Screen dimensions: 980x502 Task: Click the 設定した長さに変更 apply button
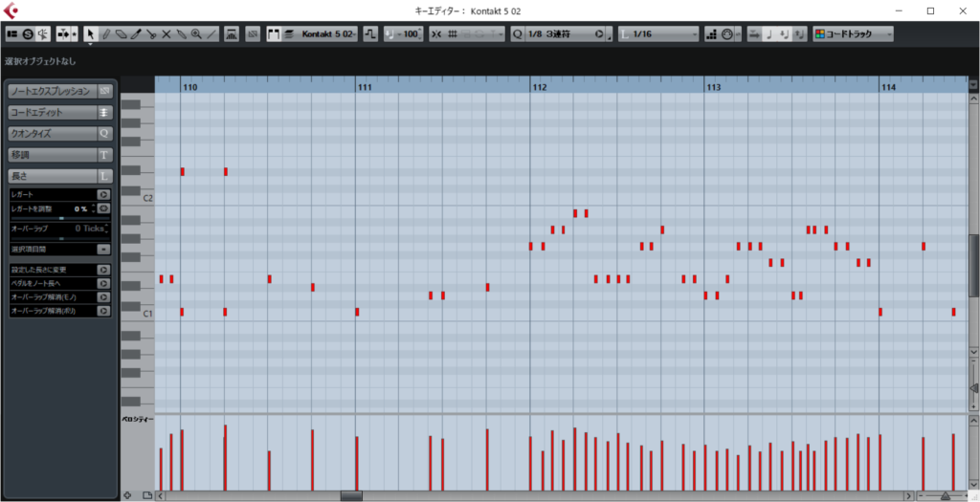point(103,270)
